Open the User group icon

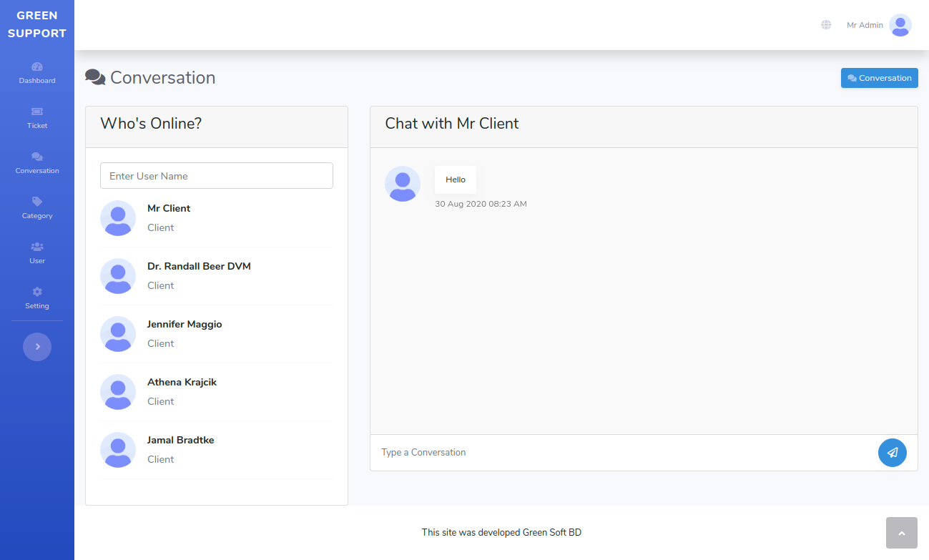click(37, 247)
